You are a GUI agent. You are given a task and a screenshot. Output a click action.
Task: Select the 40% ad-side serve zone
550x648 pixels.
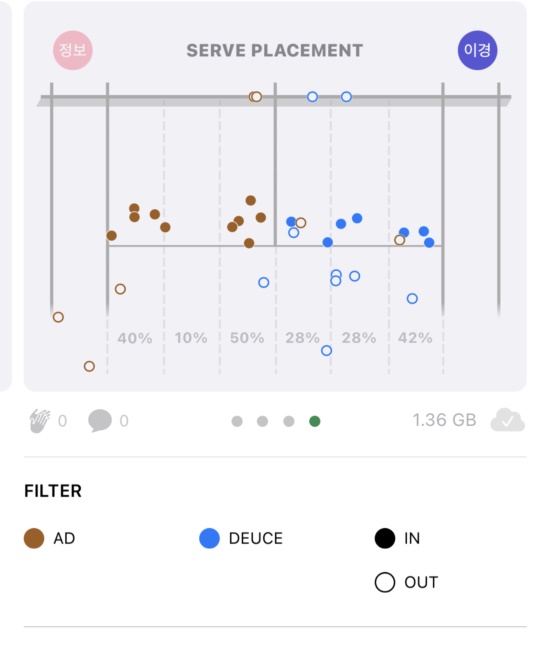(x=135, y=338)
